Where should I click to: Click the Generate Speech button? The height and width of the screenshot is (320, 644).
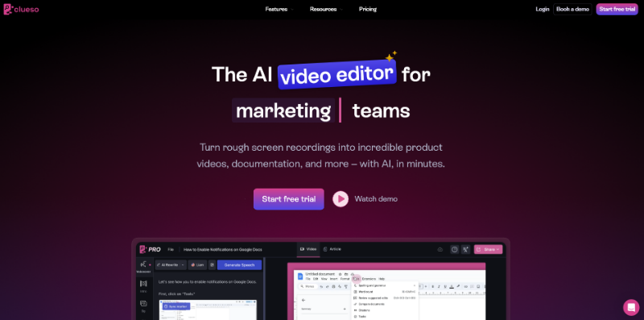(x=239, y=265)
